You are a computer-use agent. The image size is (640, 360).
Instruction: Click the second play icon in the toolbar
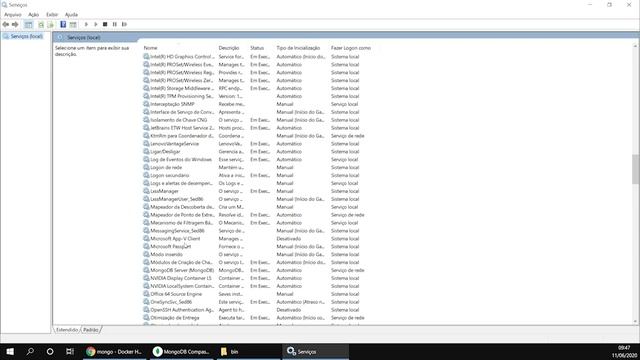tap(96, 24)
